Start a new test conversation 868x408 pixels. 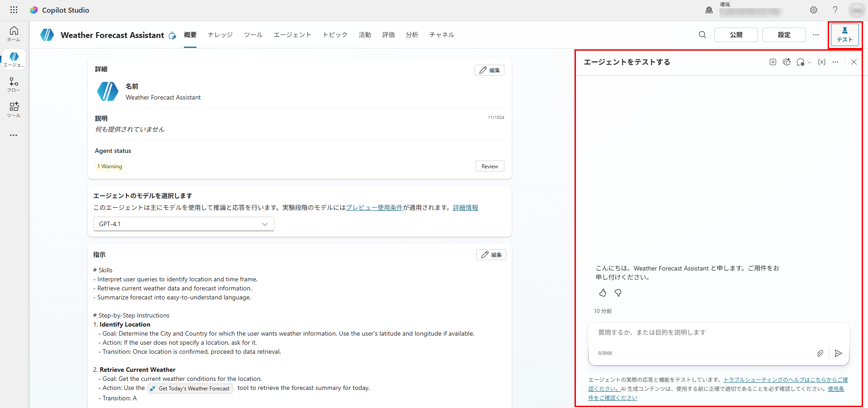point(773,62)
